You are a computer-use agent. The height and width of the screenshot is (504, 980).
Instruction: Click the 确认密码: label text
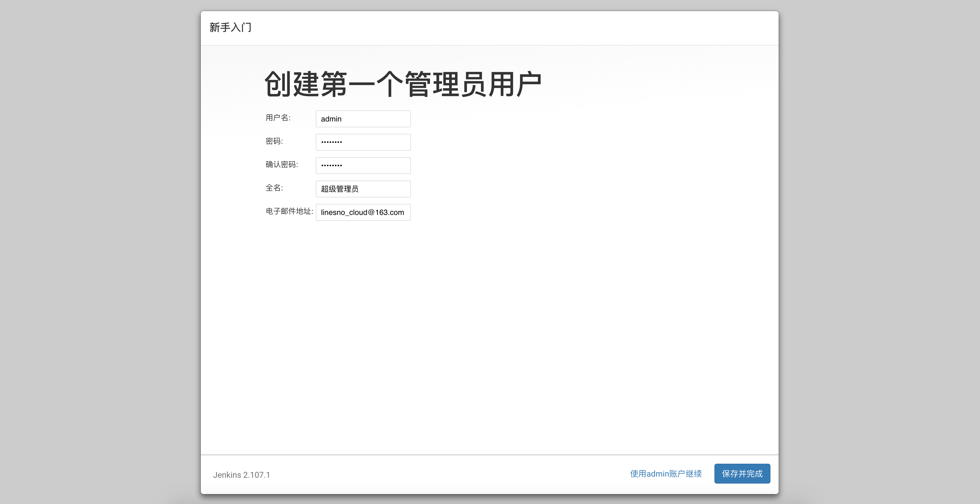[282, 164]
